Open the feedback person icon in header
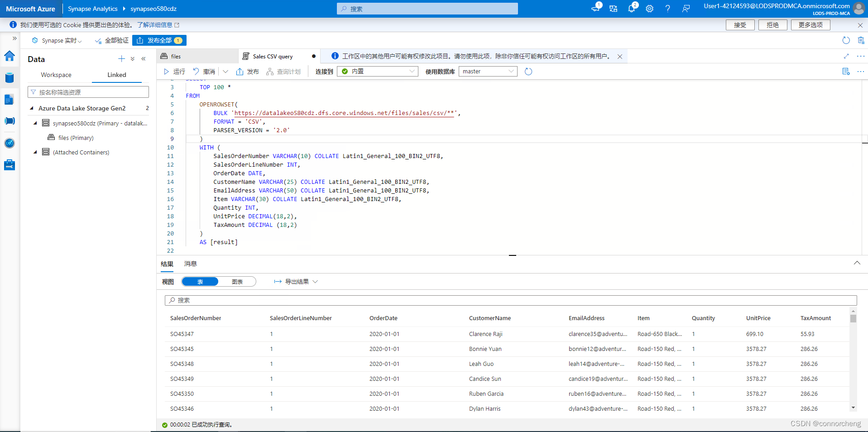 [686, 9]
